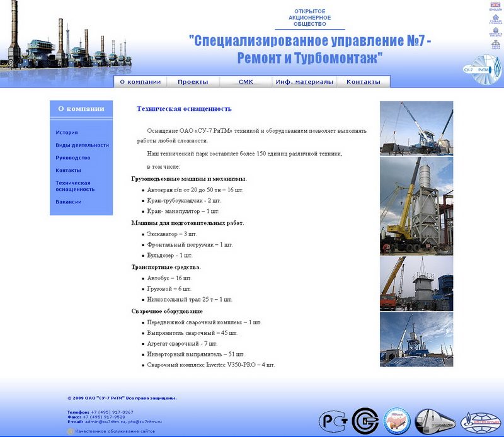Image resolution: width=504 pixels, height=437 pixels.
Task: Open the top crane photo thumbnail
Action: tap(416, 128)
